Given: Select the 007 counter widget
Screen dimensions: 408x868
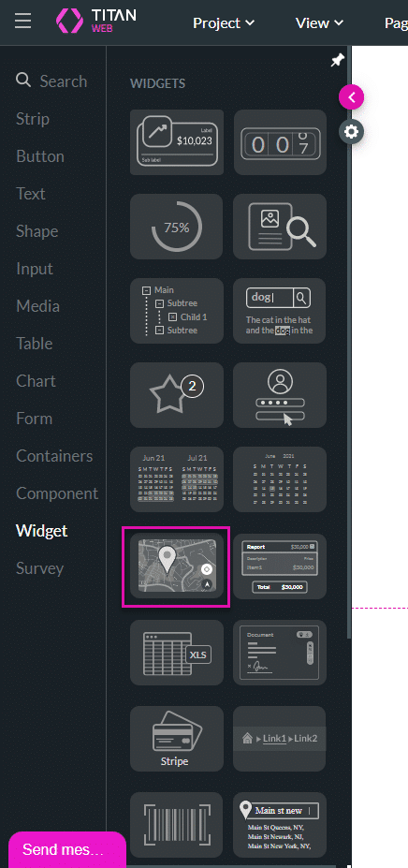Looking at the screenshot, I should [x=280, y=142].
